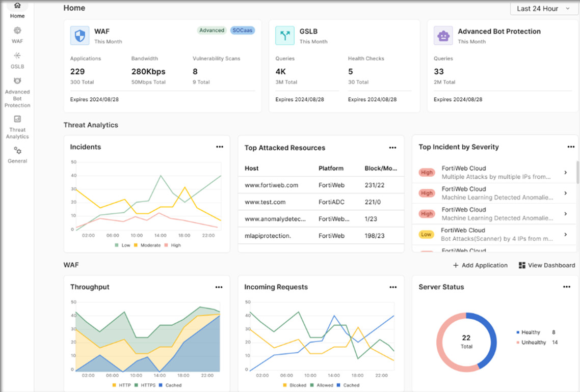
Task: Open the Throughput chart options menu
Action: pos(219,287)
